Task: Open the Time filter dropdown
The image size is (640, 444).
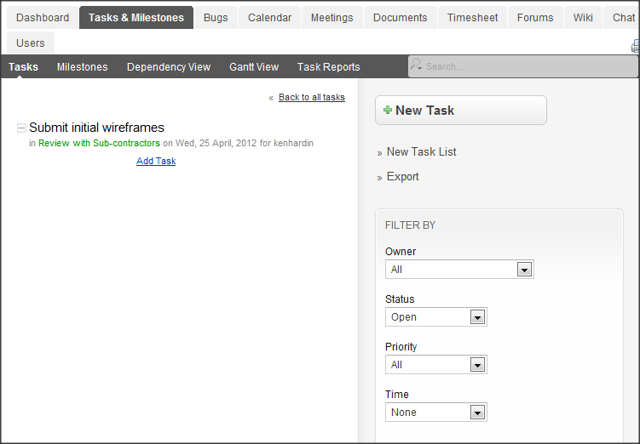Action: (436, 412)
